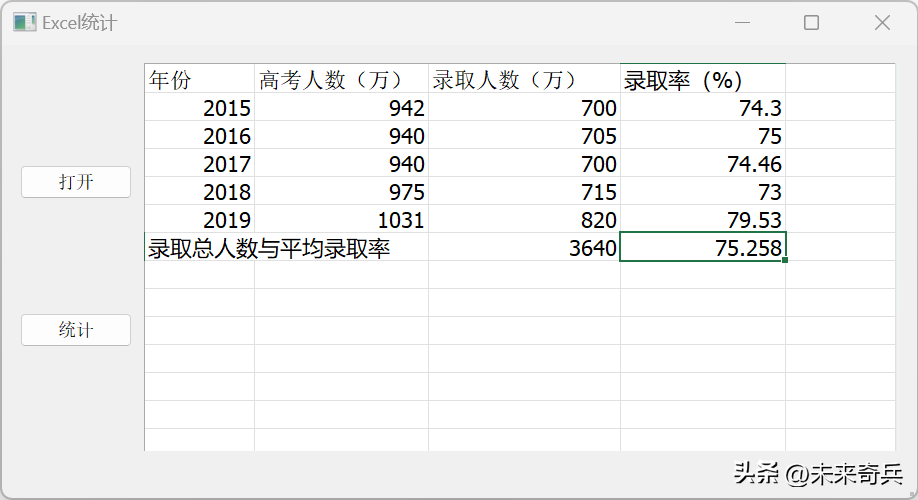Click the 73 rate cell for 2018
The image size is (918, 500).
coord(703,191)
